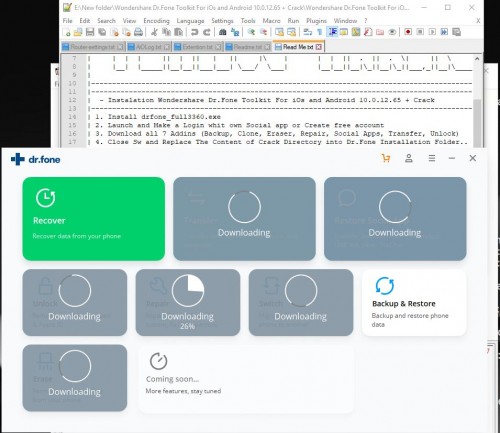Click the dr.fone logo
The image size is (500, 433).
click(35, 159)
